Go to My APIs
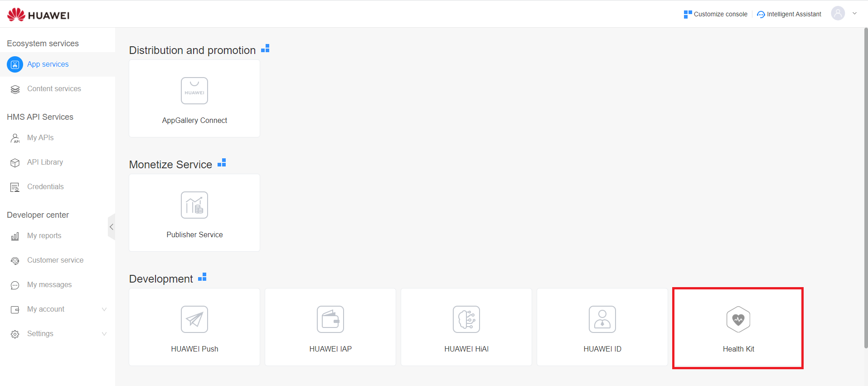 click(58, 138)
